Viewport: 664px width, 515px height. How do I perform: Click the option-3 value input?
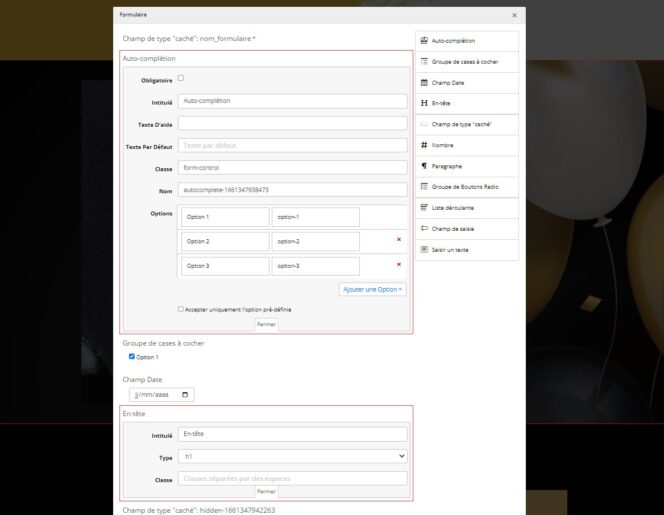[315, 266]
